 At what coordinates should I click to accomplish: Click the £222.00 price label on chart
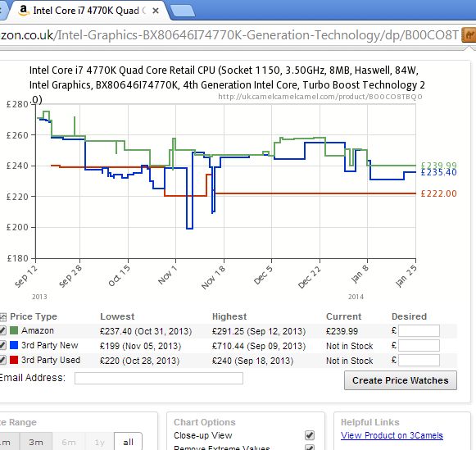pyautogui.click(x=438, y=193)
